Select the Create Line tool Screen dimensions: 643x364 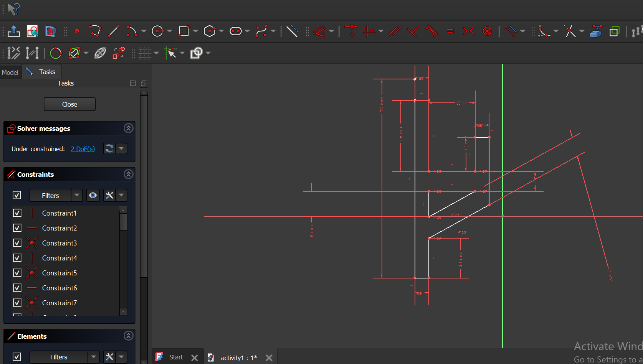[113, 31]
